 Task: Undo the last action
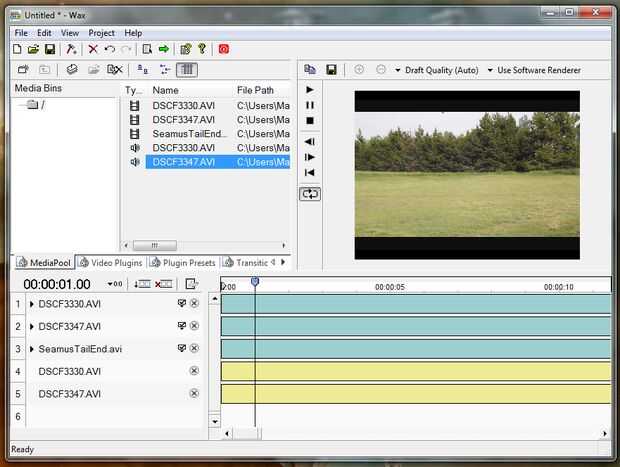coord(110,49)
